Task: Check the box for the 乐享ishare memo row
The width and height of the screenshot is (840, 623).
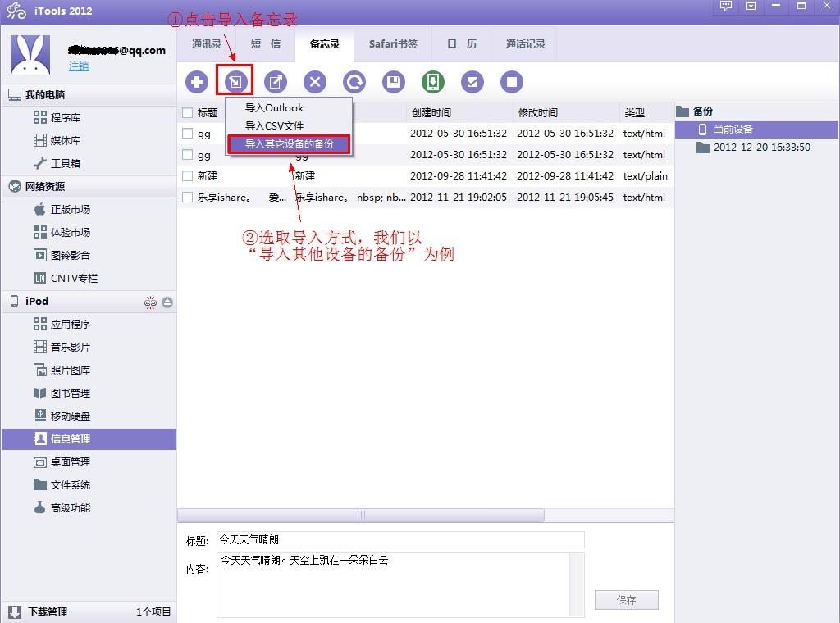Action: (x=188, y=198)
